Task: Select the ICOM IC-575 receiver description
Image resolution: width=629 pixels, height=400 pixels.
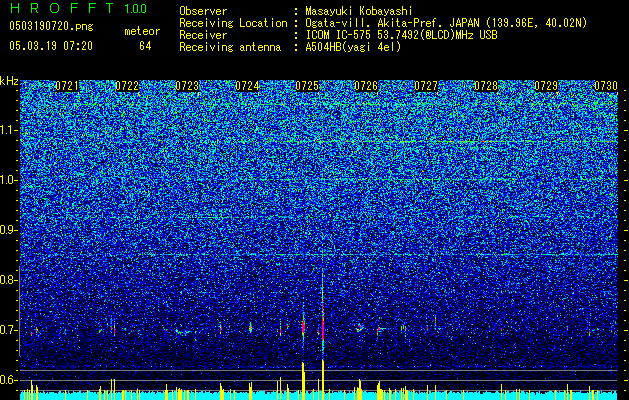Action: pyautogui.click(x=401, y=35)
